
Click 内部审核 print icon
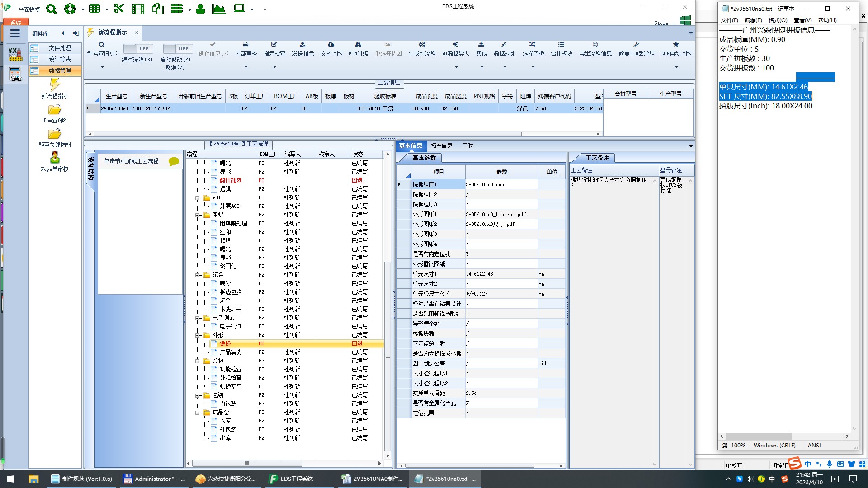[x=245, y=45]
